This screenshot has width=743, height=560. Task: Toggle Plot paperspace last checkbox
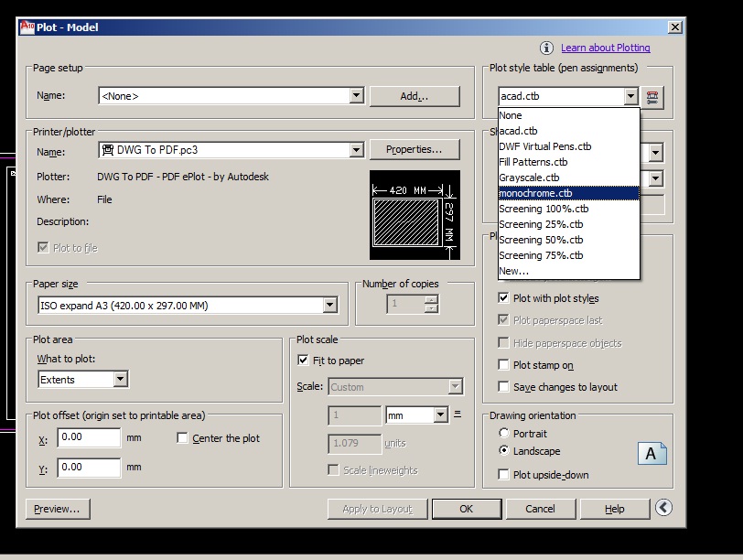[x=503, y=319]
